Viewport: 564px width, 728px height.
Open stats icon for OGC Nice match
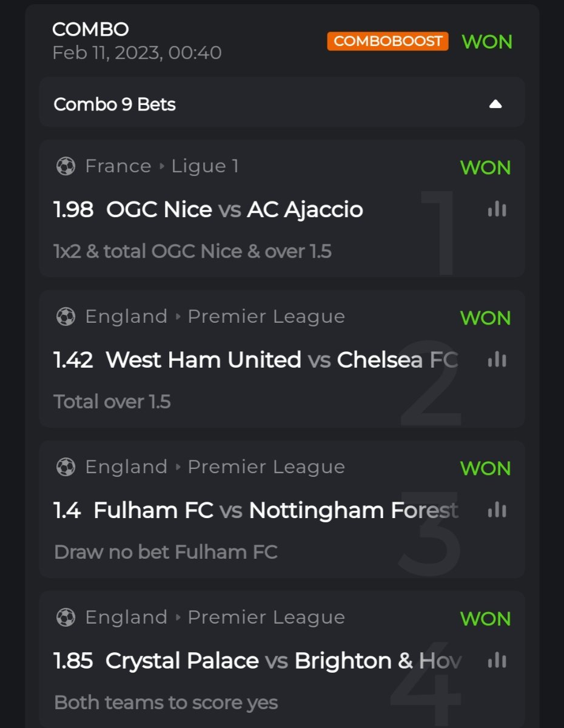click(x=497, y=210)
